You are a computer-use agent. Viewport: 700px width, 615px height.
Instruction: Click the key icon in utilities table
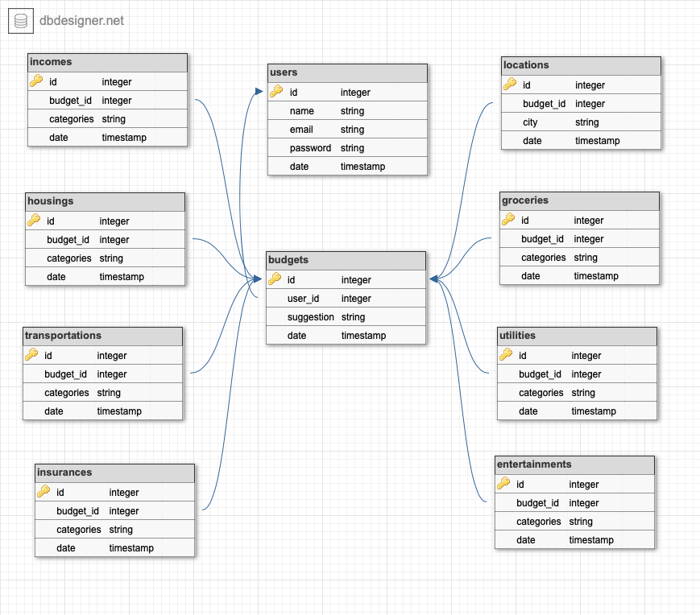pyautogui.click(x=506, y=355)
